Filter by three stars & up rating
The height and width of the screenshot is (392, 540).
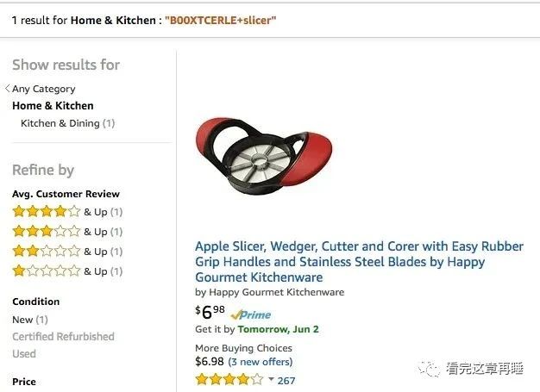click(x=67, y=232)
